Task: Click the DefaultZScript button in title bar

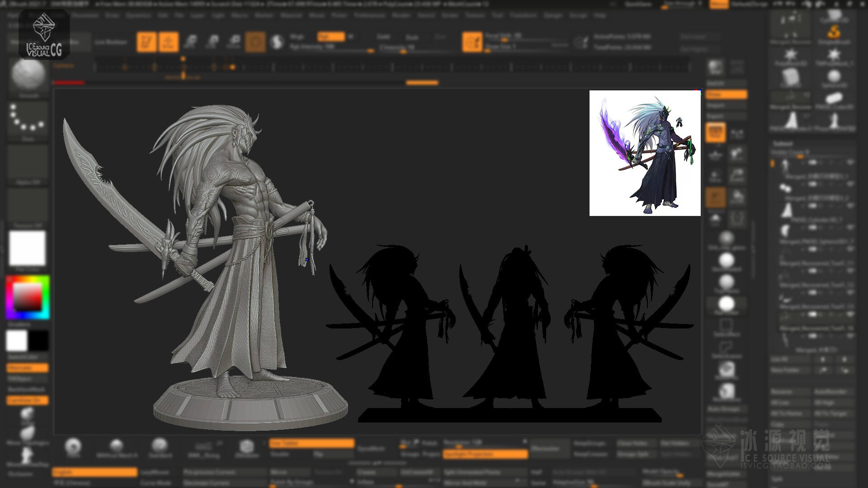Action: coord(749,4)
